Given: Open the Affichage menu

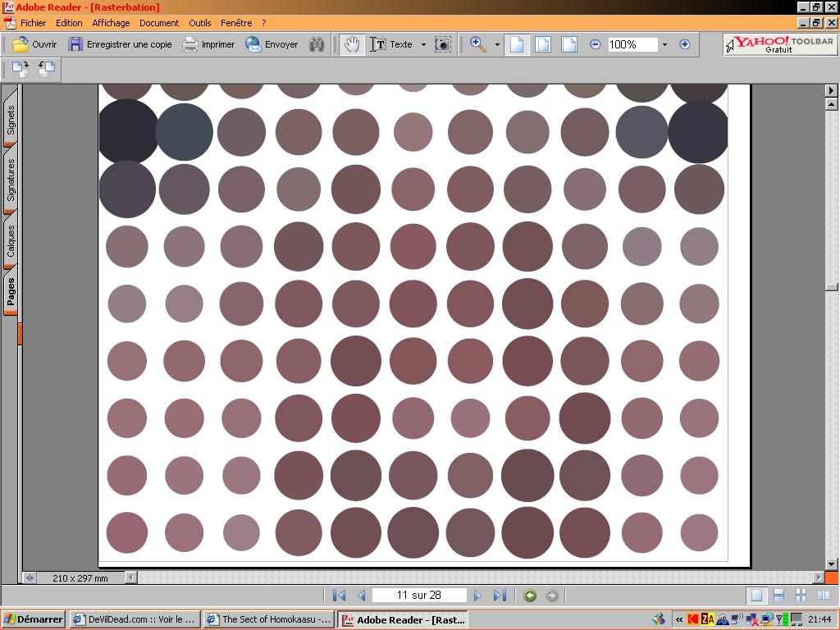Looking at the screenshot, I should point(111,23).
